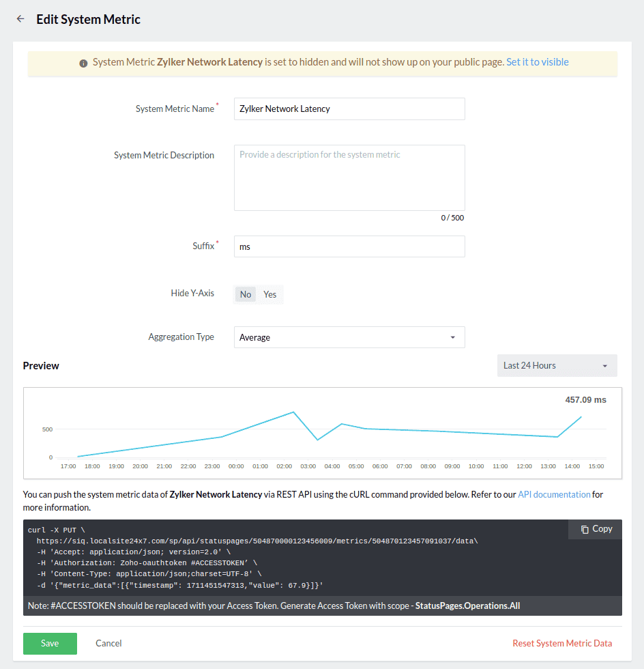Screen dimensions: 644x669
Task: Click Reset System Metric Data
Action: [x=562, y=643]
